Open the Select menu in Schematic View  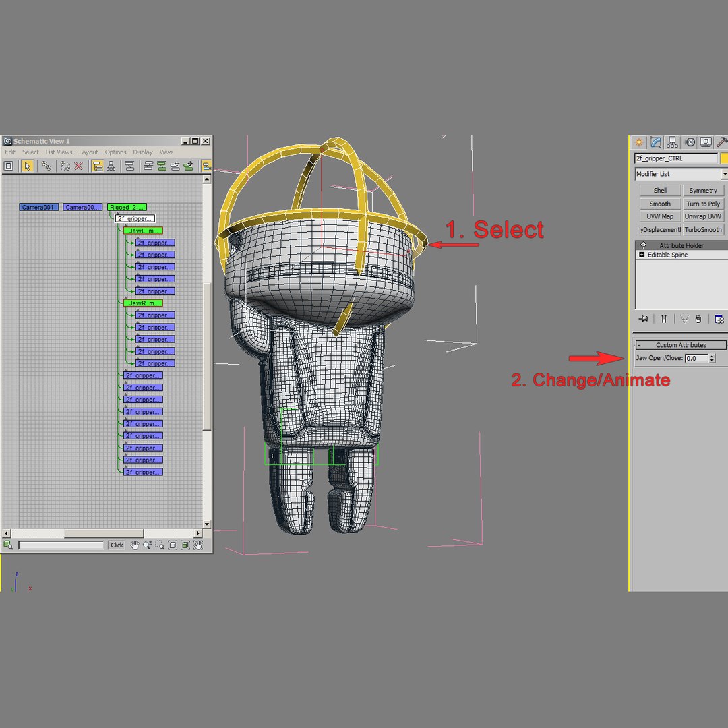[30, 152]
